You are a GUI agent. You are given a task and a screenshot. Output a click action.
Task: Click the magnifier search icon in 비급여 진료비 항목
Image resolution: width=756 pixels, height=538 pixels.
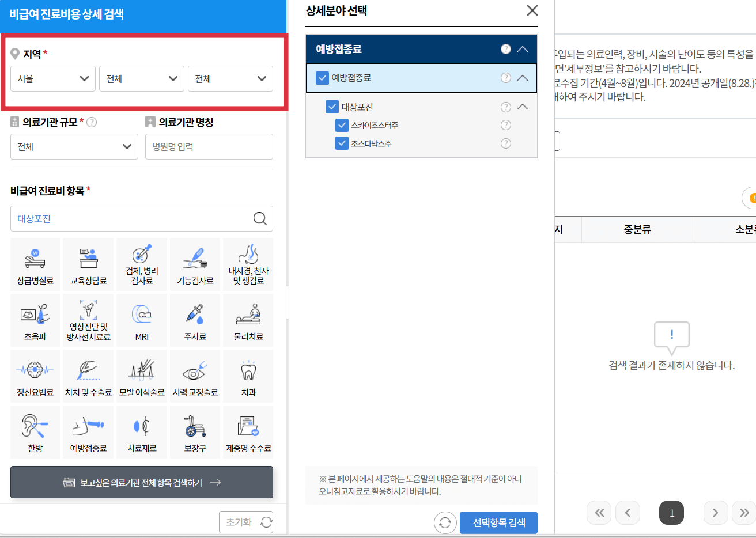pos(259,218)
